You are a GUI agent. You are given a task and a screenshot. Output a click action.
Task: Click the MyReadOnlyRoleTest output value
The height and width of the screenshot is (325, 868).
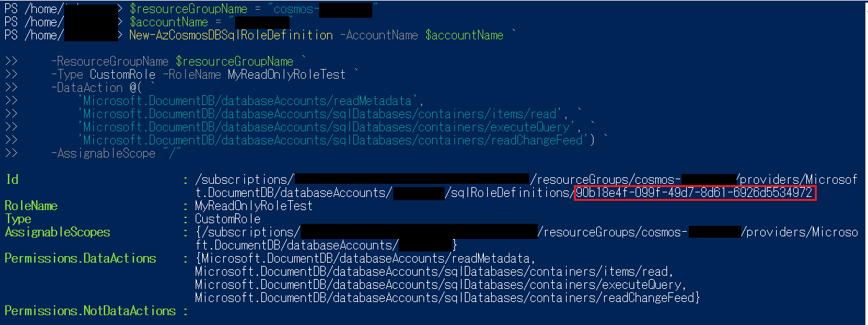254,206
